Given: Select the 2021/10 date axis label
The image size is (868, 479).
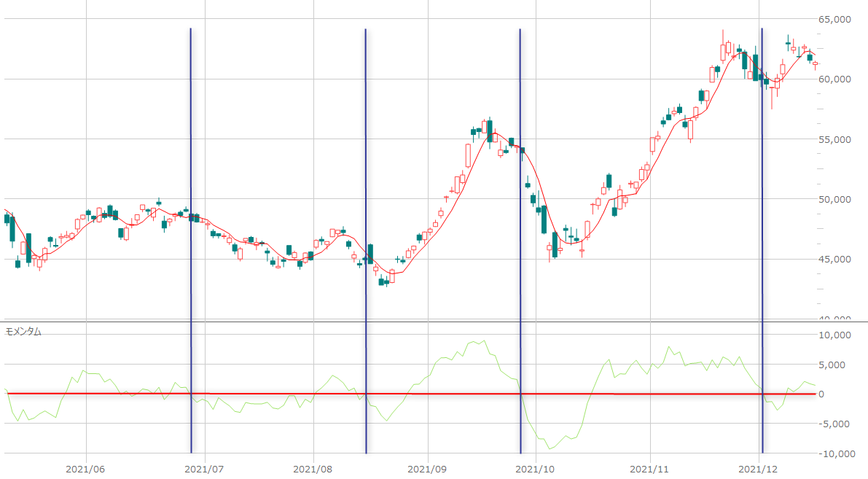Looking at the screenshot, I should click(x=536, y=470).
